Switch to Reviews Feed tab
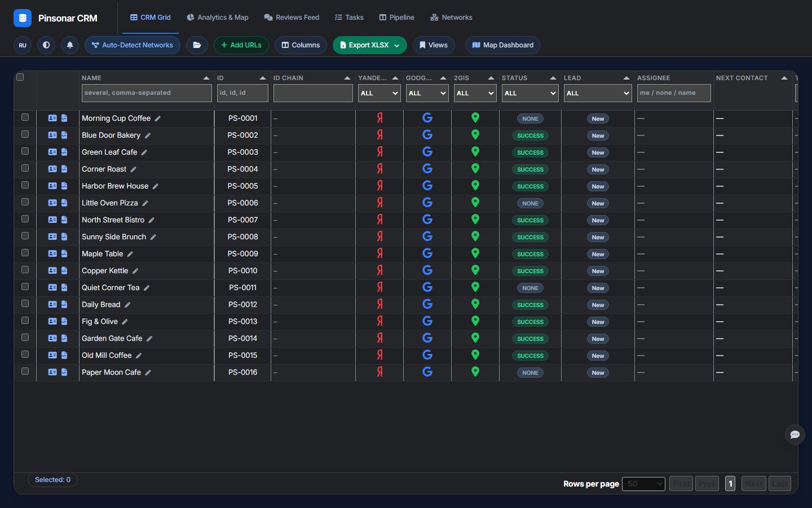This screenshot has height=508, width=812. coord(292,17)
